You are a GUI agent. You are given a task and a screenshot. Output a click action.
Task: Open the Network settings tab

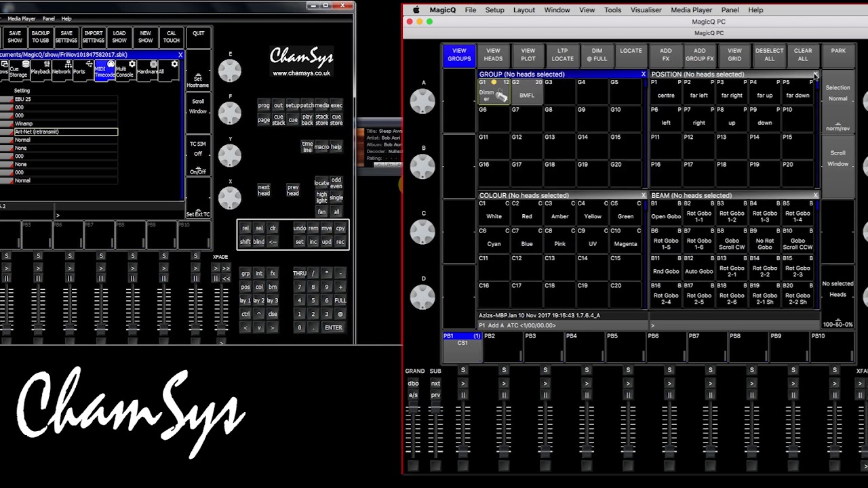pyautogui.click(x=61, y=70)
